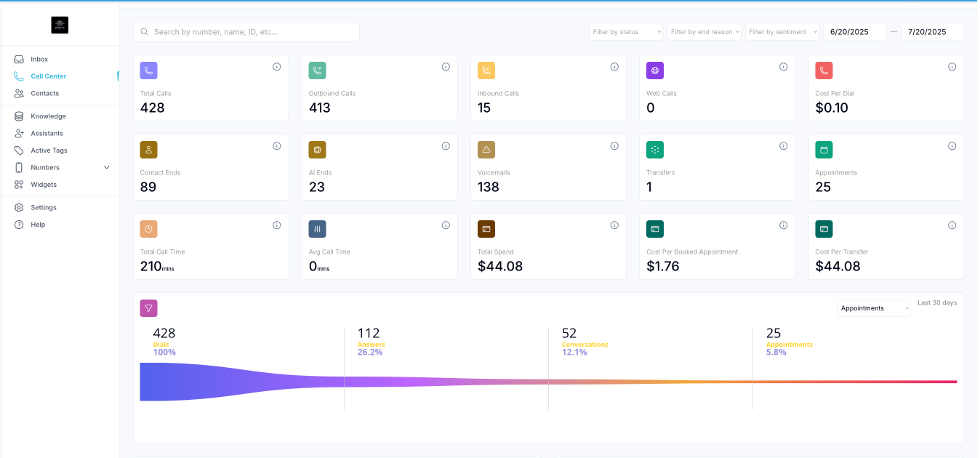The height and width of the screenshot is (458, 980).
Task: Show the info tooltip on Cost Per Dial
Action: coord(952,66)
